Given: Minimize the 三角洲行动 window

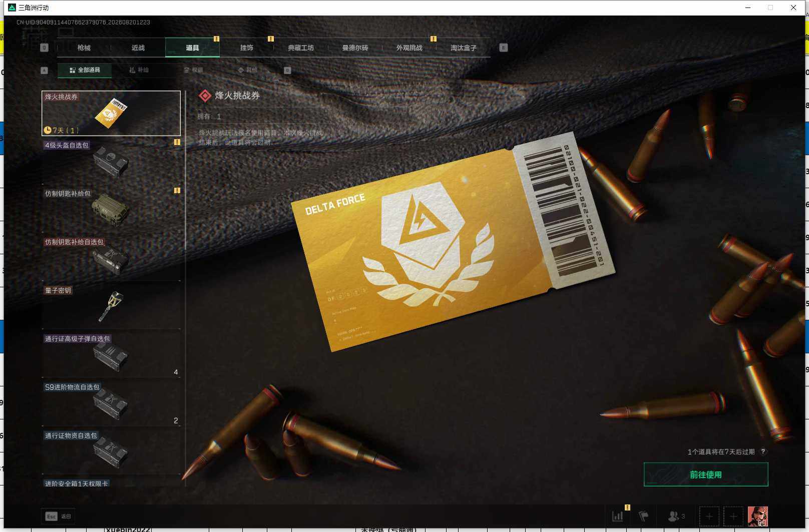Looking at the screenshot, I should (748, 8).
